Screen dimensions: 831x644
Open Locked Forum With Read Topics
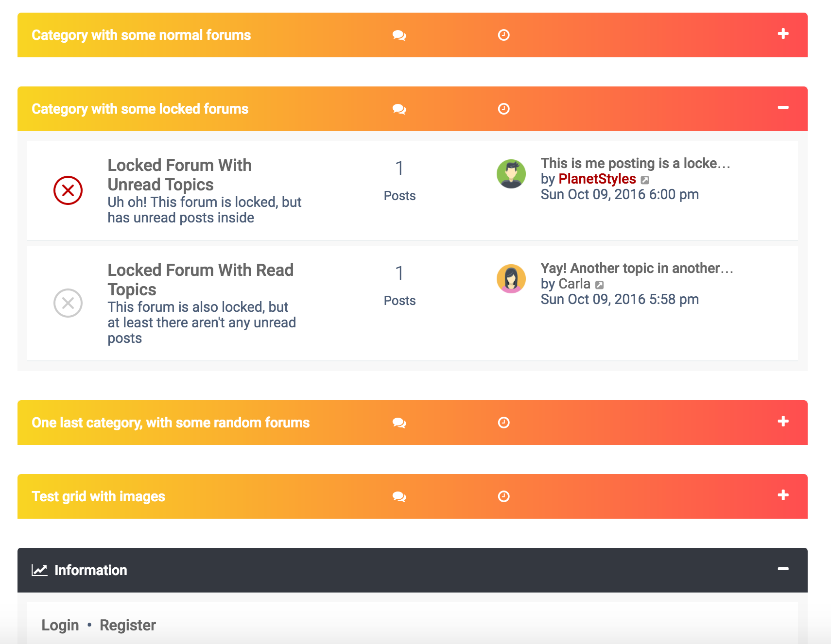coord(200,280)
